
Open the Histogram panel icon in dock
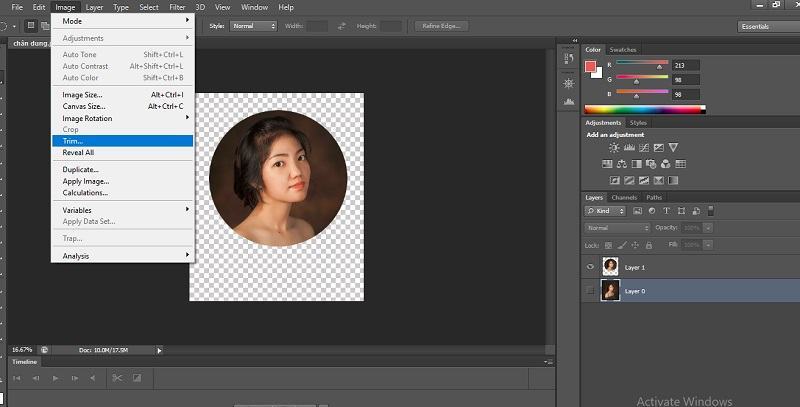(x=569, y=101)
